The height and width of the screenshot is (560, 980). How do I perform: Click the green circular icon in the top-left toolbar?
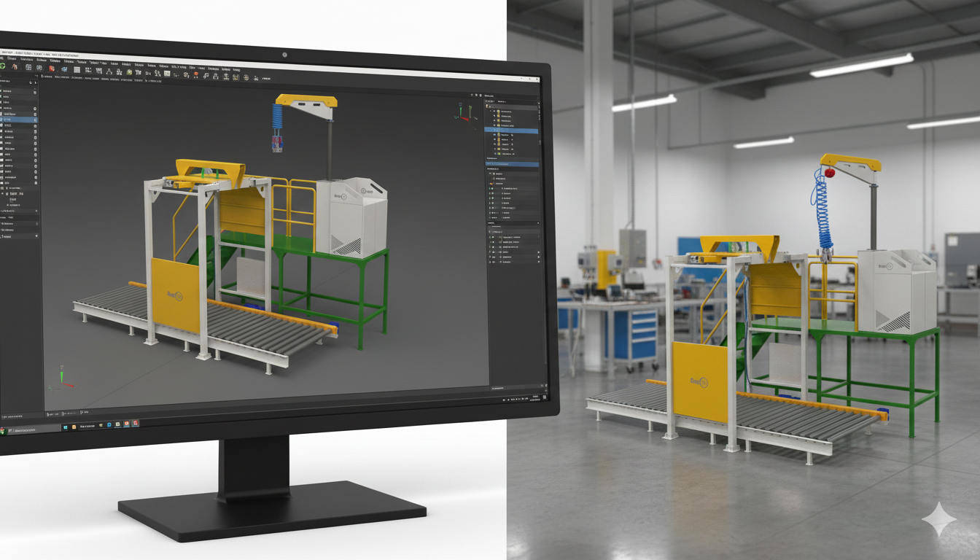pos(3,66)
